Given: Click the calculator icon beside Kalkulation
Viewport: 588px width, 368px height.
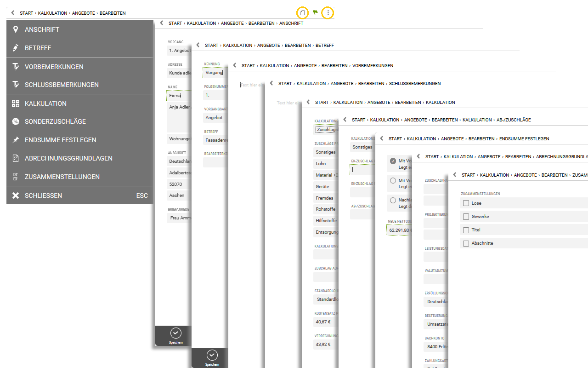Looking at the screenshot, I should point(16,103).
